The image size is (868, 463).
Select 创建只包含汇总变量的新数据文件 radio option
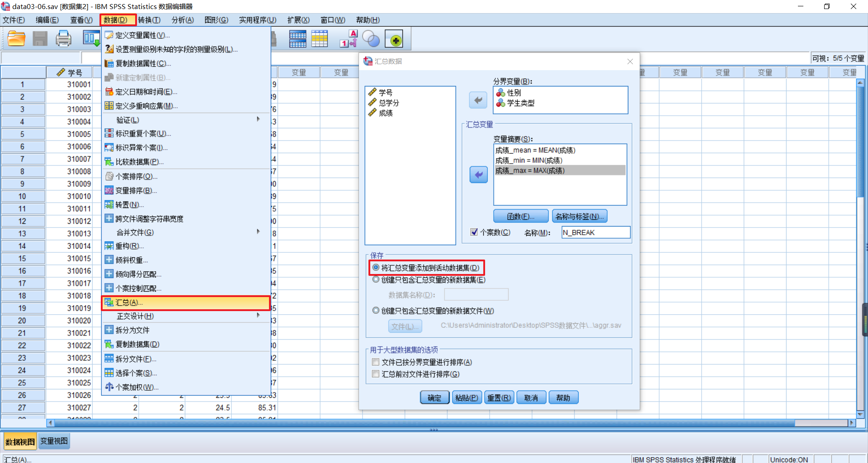(376, 311)
